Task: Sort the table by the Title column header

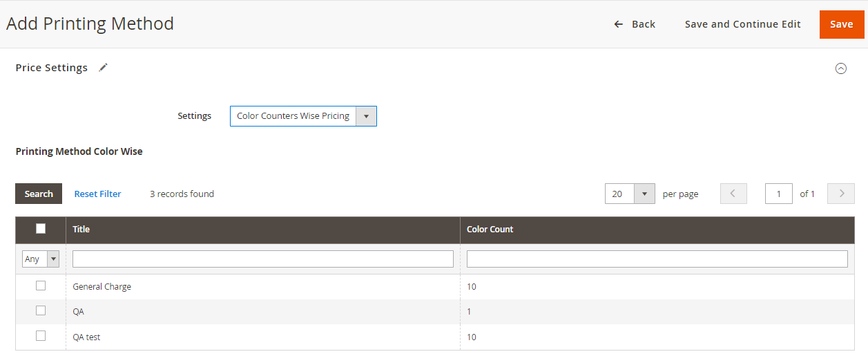Action: [81, 230]
